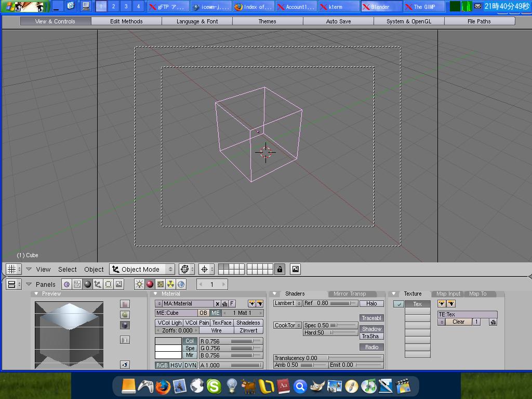532x399 pixels.
Task: Open the World buttons globe icon
Action: tap(181, 284)
